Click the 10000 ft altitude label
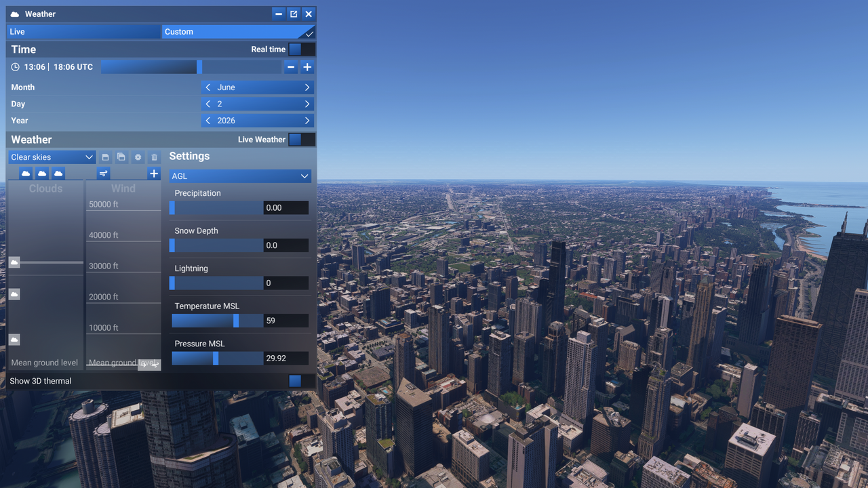The width and height of the screenshot is (868, 488). 104,328
